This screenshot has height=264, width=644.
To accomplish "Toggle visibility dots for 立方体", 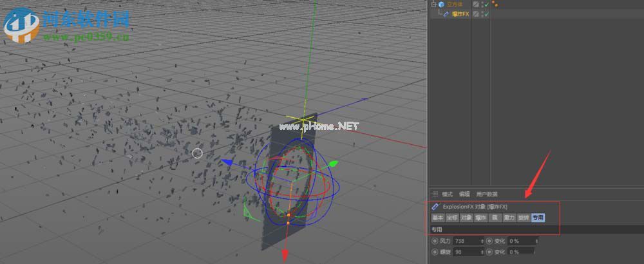I will (482, 5).
